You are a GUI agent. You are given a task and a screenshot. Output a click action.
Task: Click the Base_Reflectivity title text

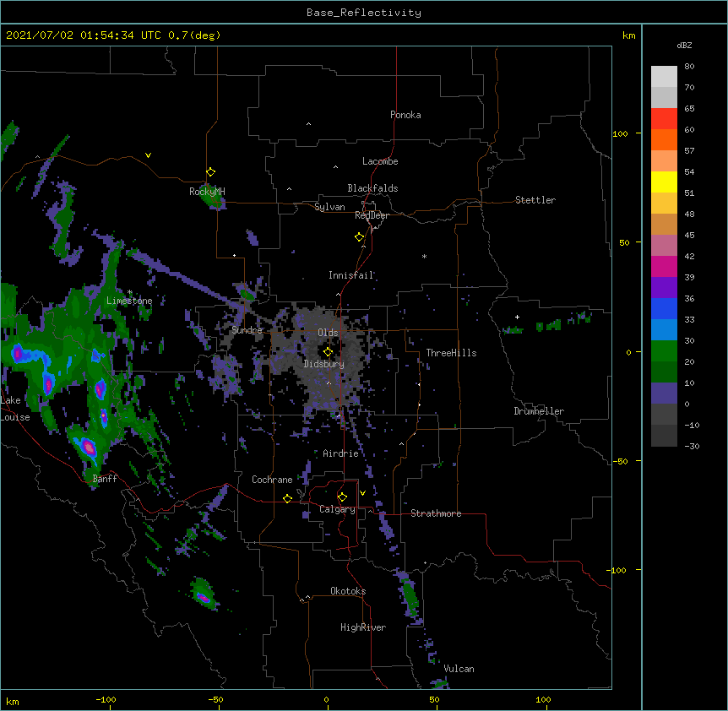pos(364,13)
